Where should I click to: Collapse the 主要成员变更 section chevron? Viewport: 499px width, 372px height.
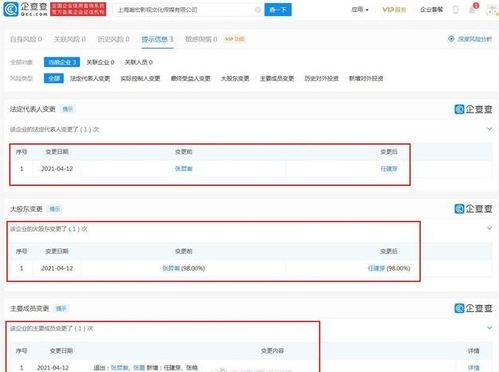point(489,328)
